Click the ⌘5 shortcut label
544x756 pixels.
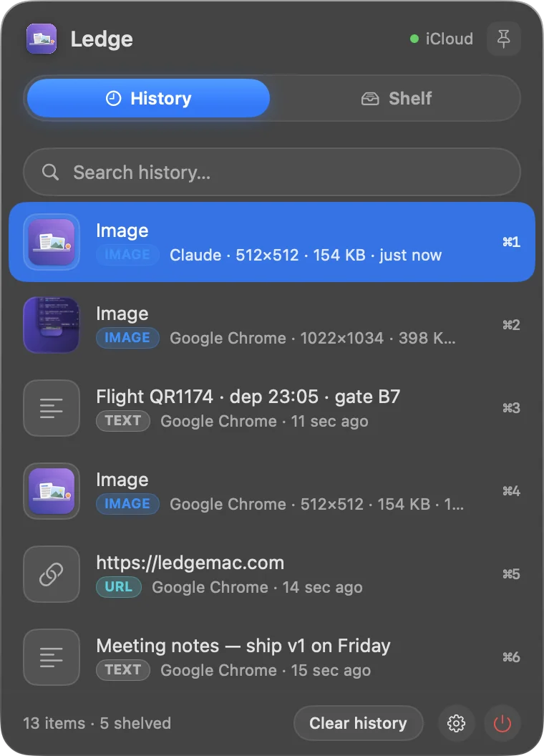[x=511, y=573]
